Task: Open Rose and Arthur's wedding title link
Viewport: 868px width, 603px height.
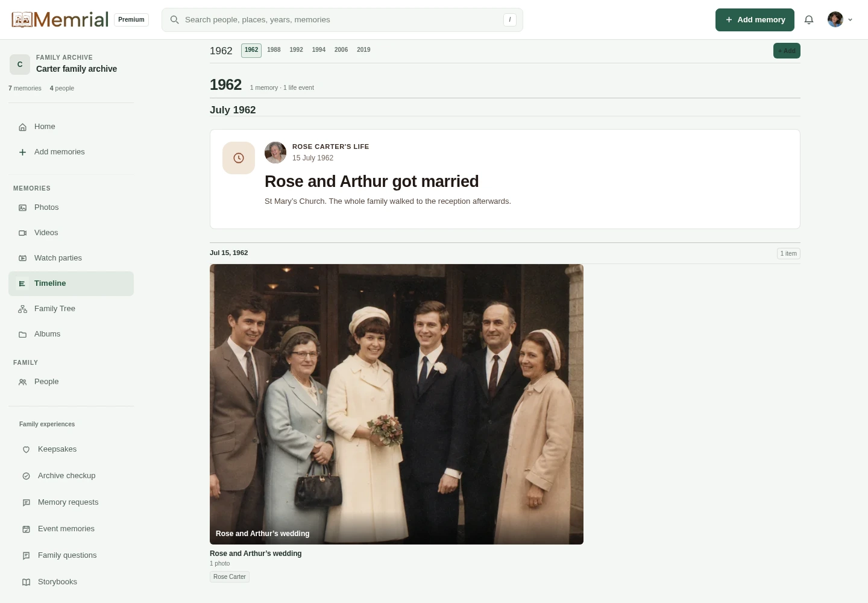Action: [x=256, y=554]
